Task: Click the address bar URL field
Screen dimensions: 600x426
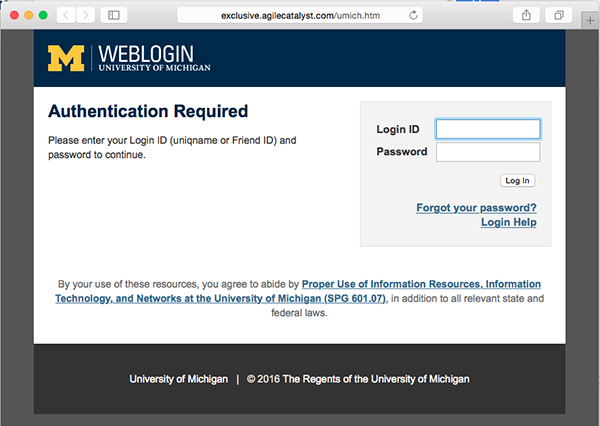Action: [300, 15]
